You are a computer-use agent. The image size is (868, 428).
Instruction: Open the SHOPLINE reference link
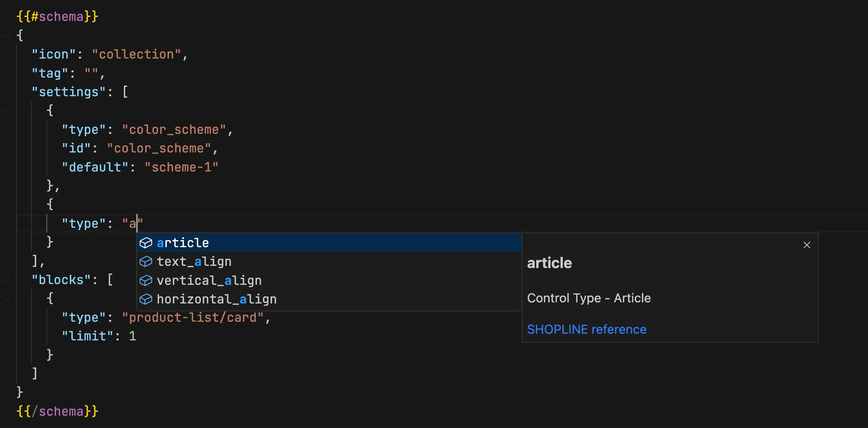[x=586, y=330]
